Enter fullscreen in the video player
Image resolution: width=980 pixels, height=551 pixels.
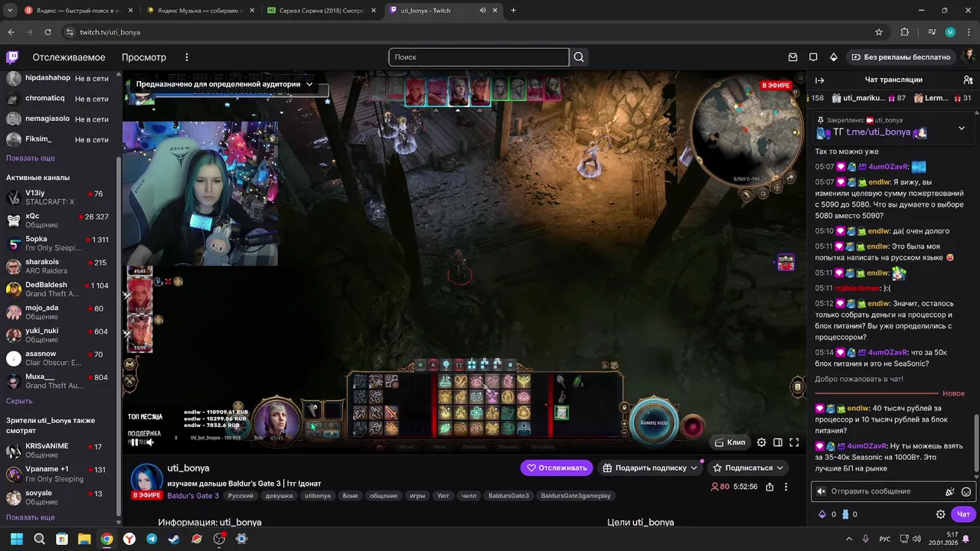(x=794, y=442)
